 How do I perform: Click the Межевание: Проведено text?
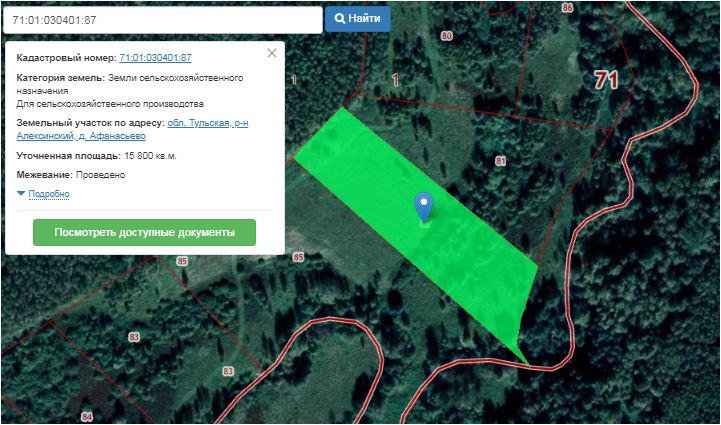71,175
